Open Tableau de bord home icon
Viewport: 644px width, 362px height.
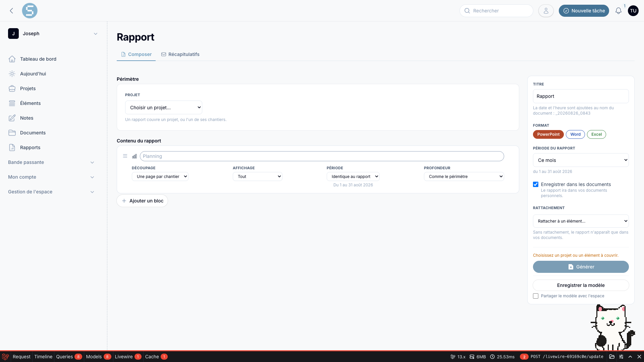(12, 59)
